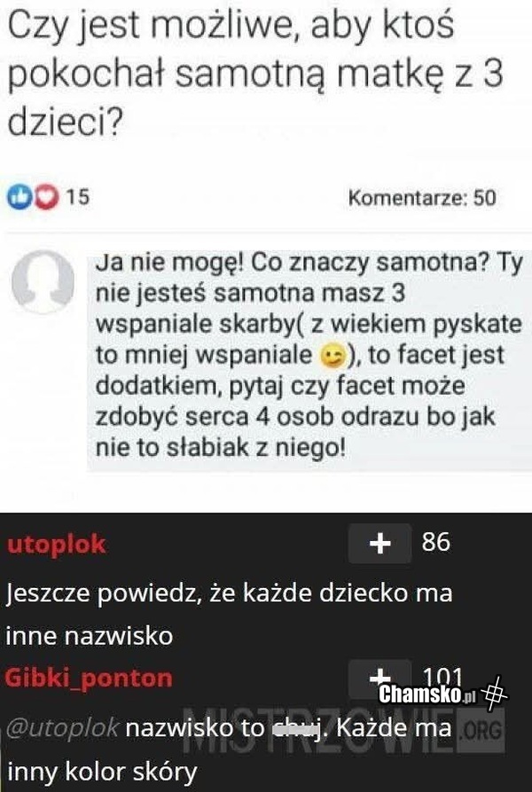
Task: Click the score 86 next to utoplok
Action: [436, 541]
